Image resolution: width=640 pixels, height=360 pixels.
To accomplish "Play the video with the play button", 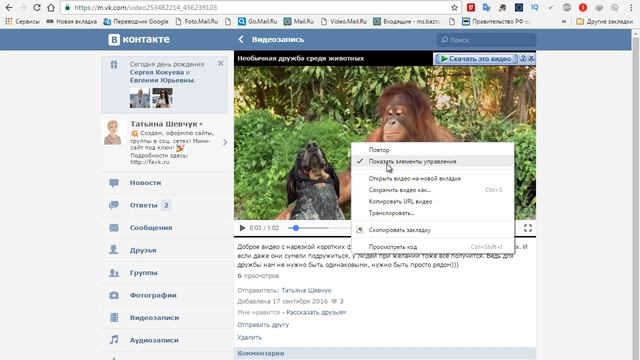I will [242, 228].
